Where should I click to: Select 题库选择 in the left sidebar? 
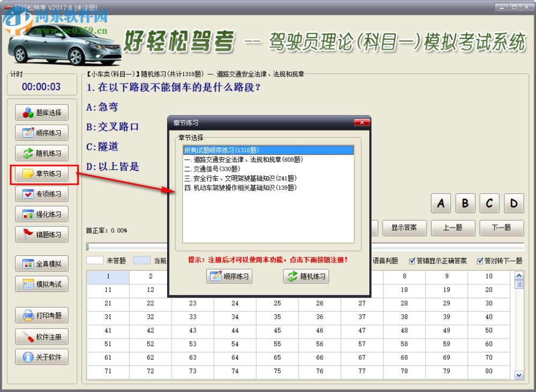coord(42,112)
